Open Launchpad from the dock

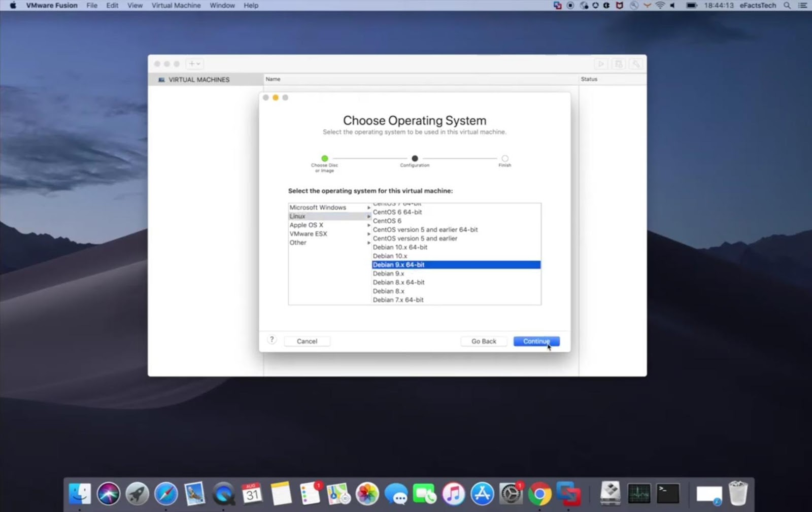pos(137,493)
